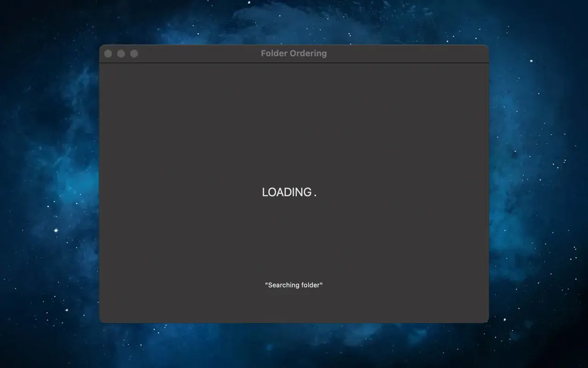
Task: Click the middle traffic light icon
Action: (x=120, y=53)
